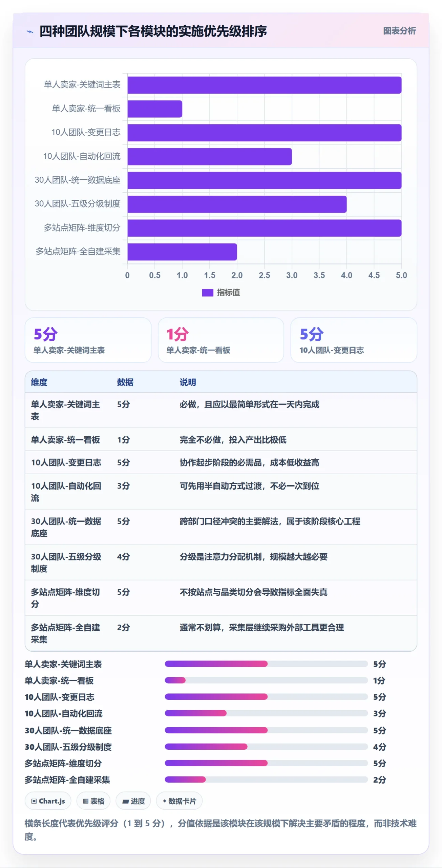Click the diamond icon in the 数据卡片 tag

(165, 801)
